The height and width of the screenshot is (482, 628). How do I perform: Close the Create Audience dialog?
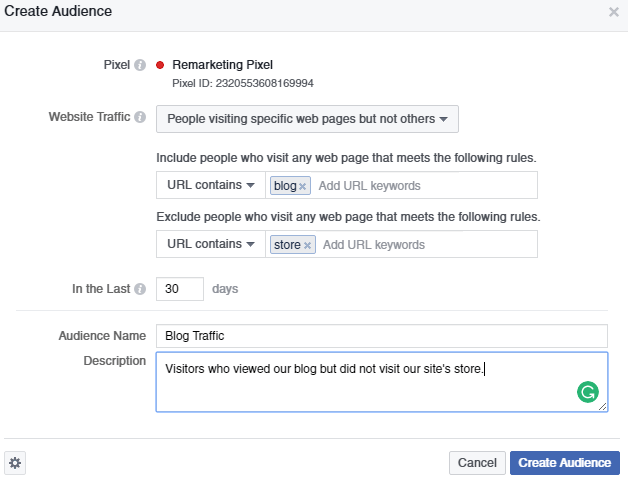coord(613,12)
